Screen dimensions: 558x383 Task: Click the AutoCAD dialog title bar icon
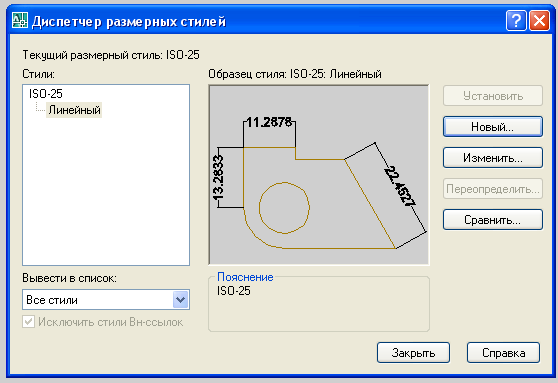[x=20, y=21]
